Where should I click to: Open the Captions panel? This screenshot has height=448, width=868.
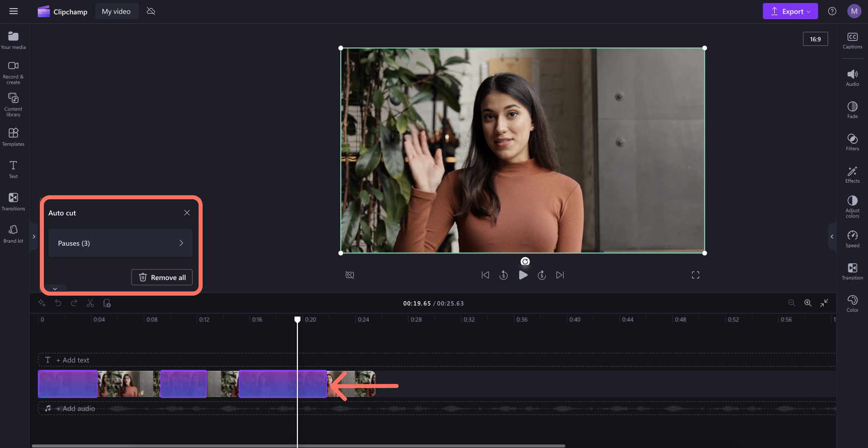pyautogui.click(x=852, y=40)
